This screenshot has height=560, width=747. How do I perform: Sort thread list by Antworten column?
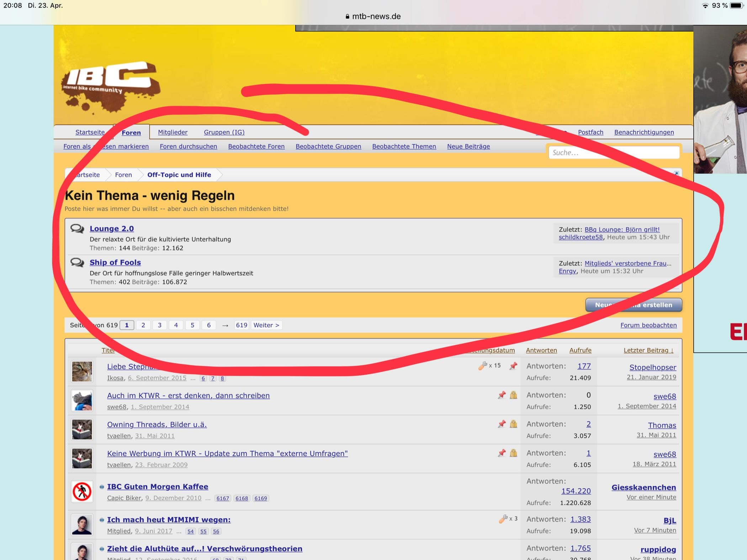pyautogui.click(x=541, y=350)
